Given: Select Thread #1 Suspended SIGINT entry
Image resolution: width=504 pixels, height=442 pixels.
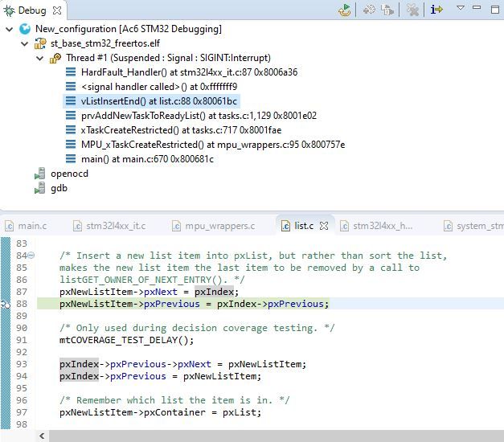Looking at the screenshot, I should tap(169, 58).
